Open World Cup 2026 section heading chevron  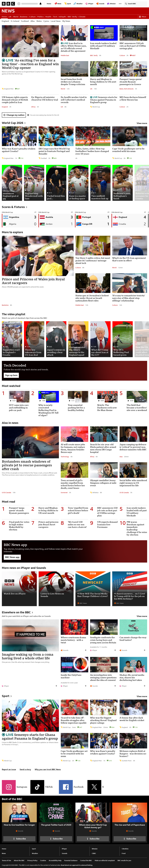[x=25, y=123]
